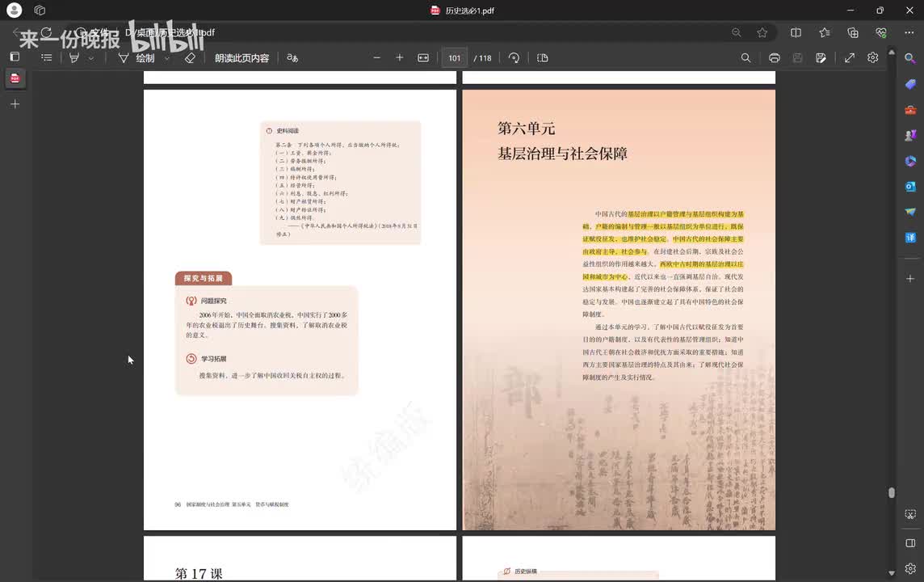Click the 第 17 课 lesson title

199,574
